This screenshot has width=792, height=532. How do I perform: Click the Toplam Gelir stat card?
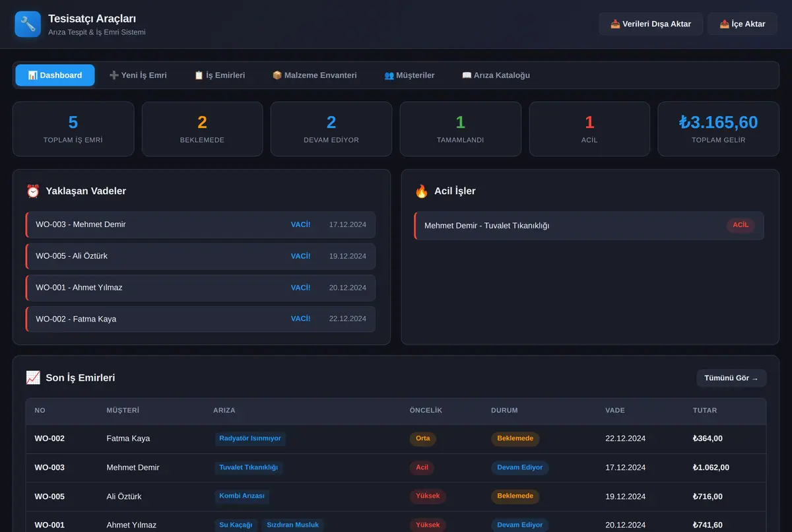(x=719, y=129)
